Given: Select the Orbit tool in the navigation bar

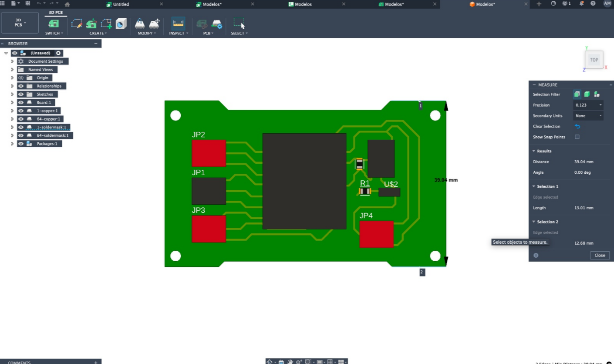Looking at the screenshot, I should pos(269,361).
